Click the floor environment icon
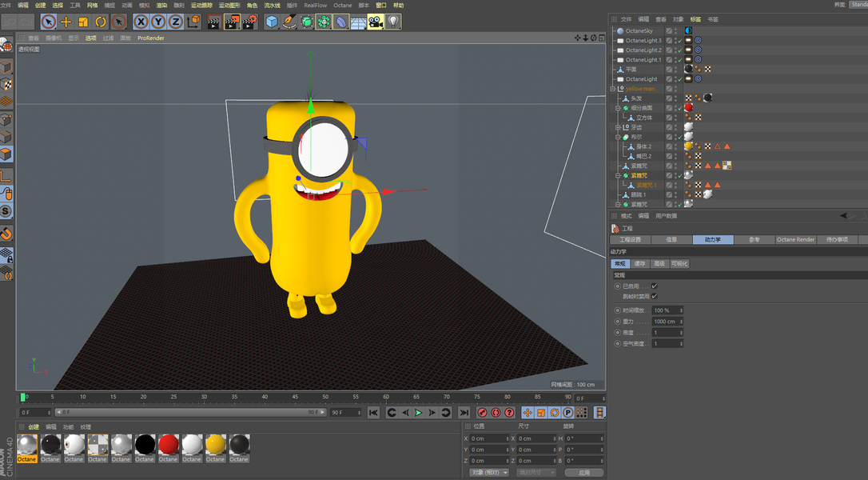The image size is (868, 480). (x=358, y=22)
